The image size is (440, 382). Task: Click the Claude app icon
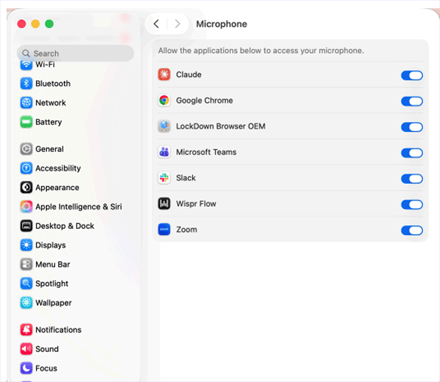click(x=164, y=74)
